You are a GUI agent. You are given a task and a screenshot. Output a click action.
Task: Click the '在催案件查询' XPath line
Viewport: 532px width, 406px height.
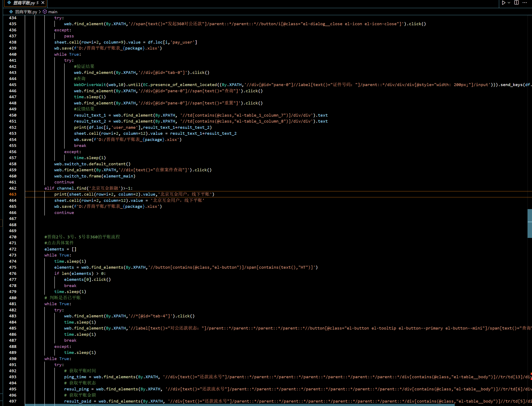click(x=133, y=170)
